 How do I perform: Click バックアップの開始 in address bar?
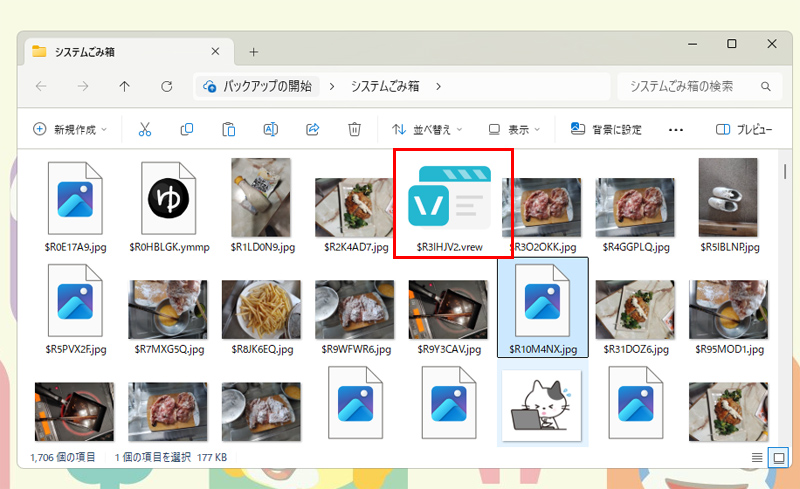(265, 86)
